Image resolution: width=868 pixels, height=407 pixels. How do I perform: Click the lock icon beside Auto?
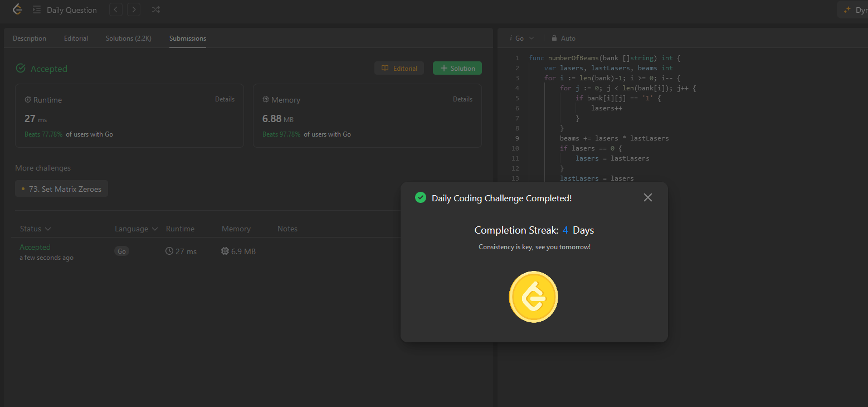pyautogui.click(x=554, y=38)
